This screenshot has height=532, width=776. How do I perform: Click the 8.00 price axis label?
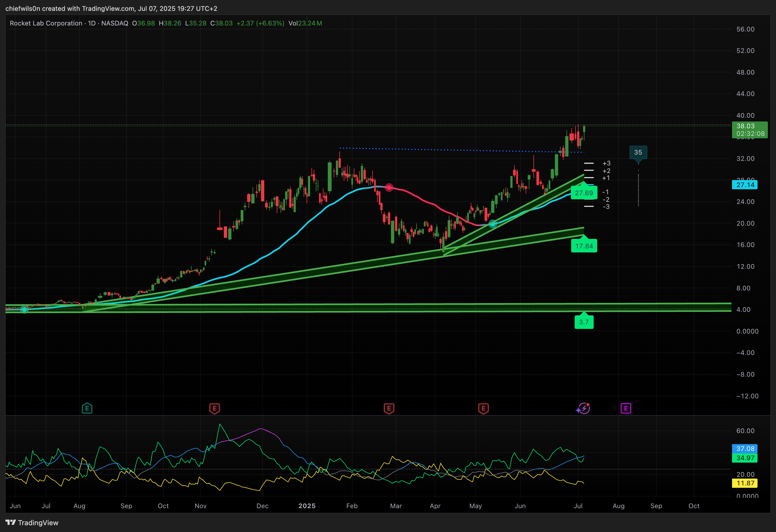[743, 288]
